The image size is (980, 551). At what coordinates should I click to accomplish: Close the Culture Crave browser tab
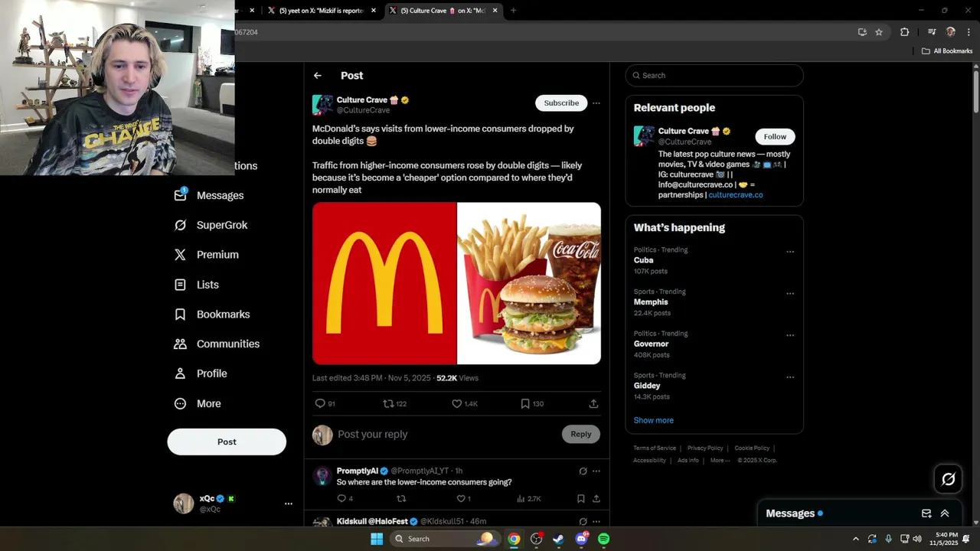pos(495,11)
